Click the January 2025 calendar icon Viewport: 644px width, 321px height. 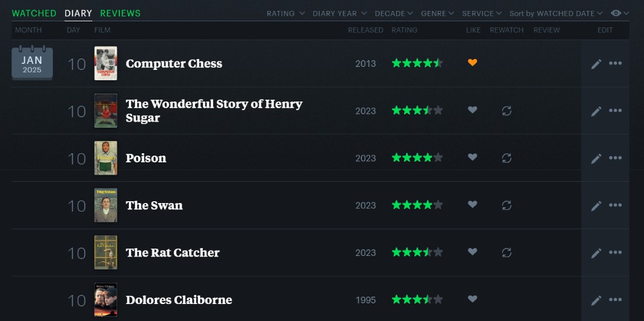point(32,63)
